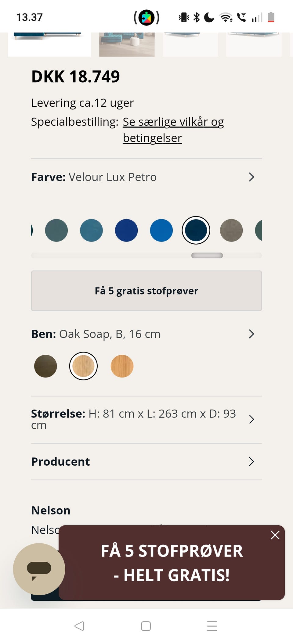This screenshot has height=644, width=293.
Task: Expand the Farve color options chevron
Action: (251, 177)
